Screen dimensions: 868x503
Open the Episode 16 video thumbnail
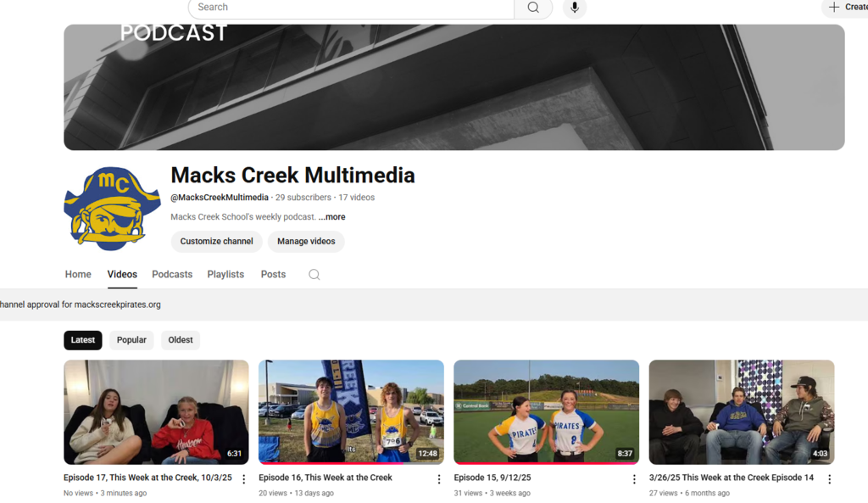[x=351, y=412]
